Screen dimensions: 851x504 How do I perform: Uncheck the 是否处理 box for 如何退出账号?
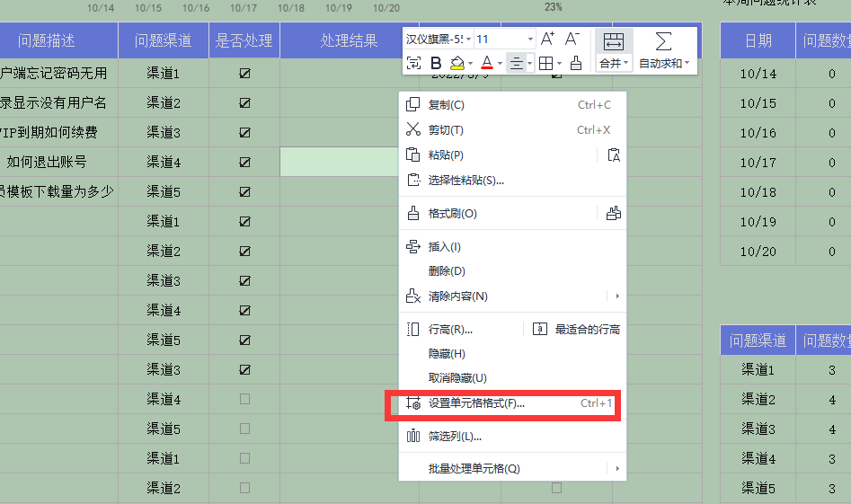[244, 163]
